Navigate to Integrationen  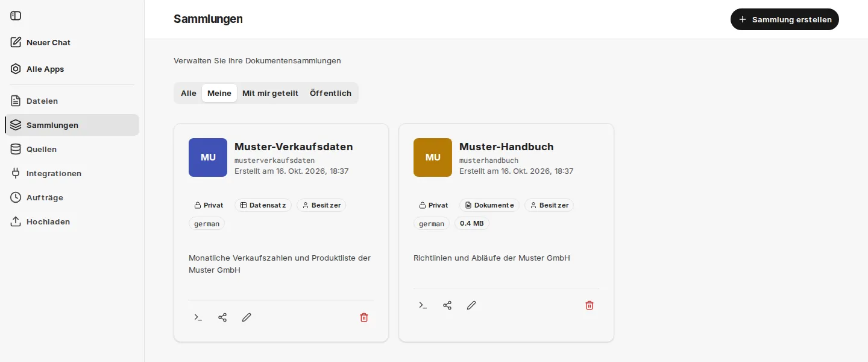pos(72,173)
